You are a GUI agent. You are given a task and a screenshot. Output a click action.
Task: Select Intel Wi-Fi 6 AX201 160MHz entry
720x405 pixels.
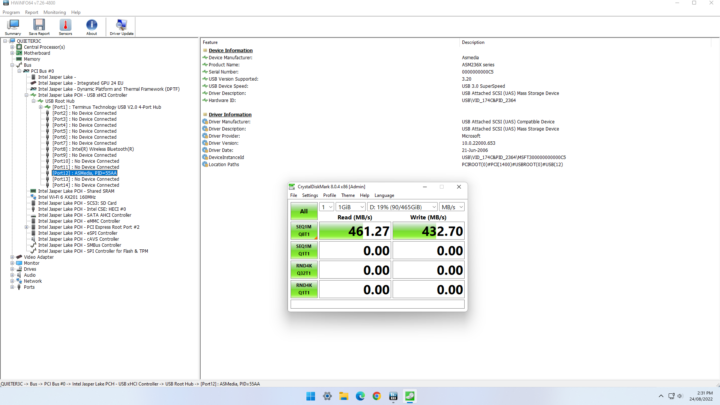point(67,197)
